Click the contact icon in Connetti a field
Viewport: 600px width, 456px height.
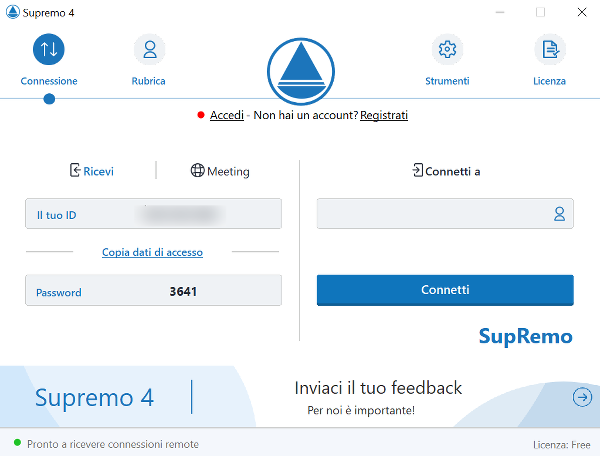559,214
